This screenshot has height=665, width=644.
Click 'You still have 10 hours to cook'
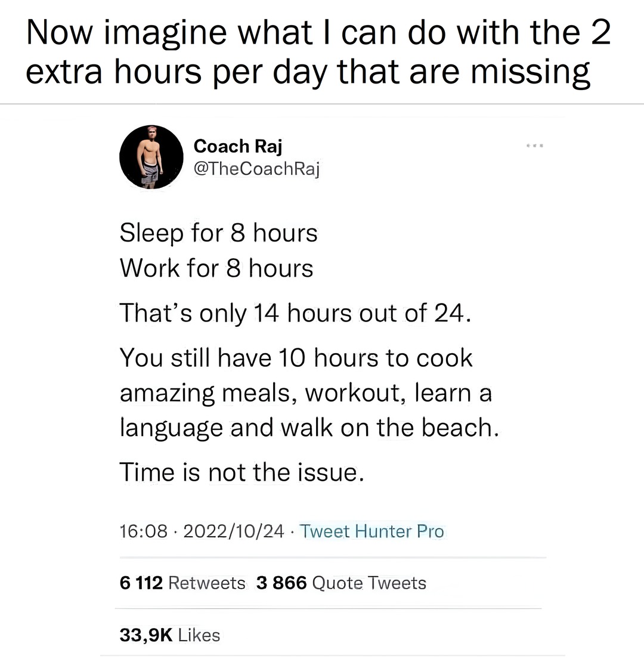click(296, 358)
